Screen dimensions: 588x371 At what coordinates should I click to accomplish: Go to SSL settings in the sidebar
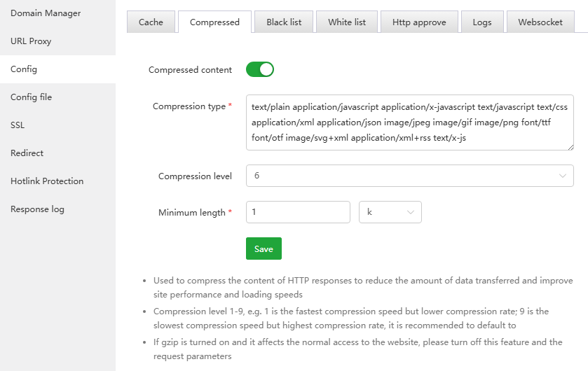18,125
